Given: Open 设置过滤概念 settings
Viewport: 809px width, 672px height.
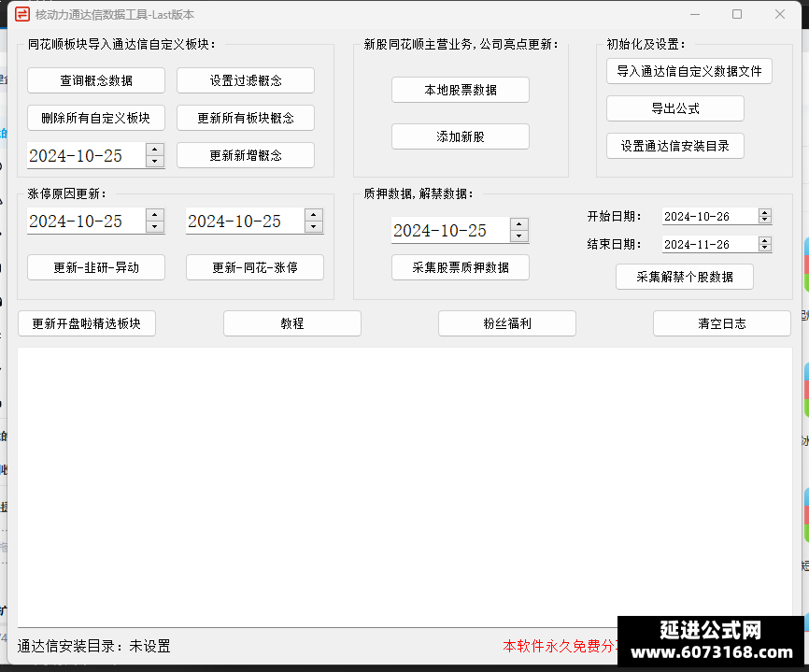Looking at the screenshot, I should [246, 80].
